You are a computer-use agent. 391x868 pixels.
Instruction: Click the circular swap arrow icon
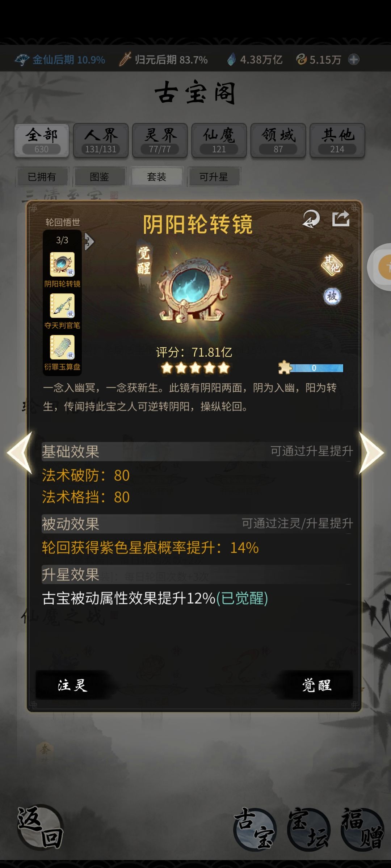click(x=311, y=219)
